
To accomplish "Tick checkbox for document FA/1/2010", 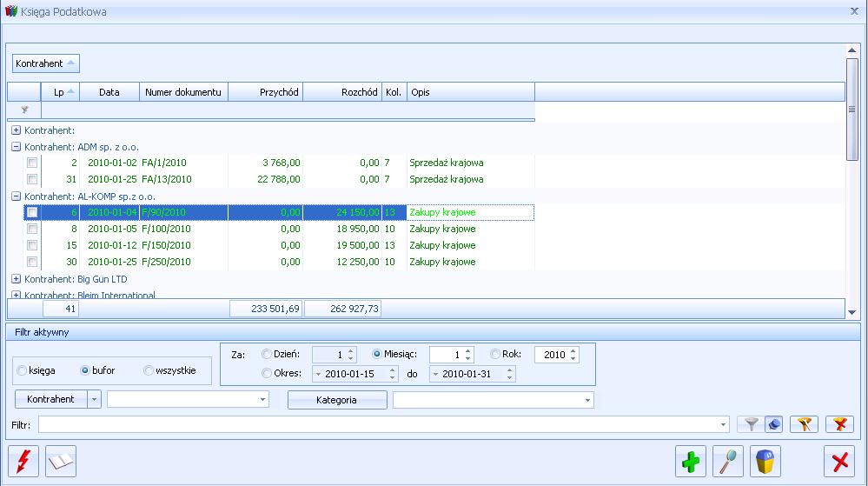I will 32,163.
